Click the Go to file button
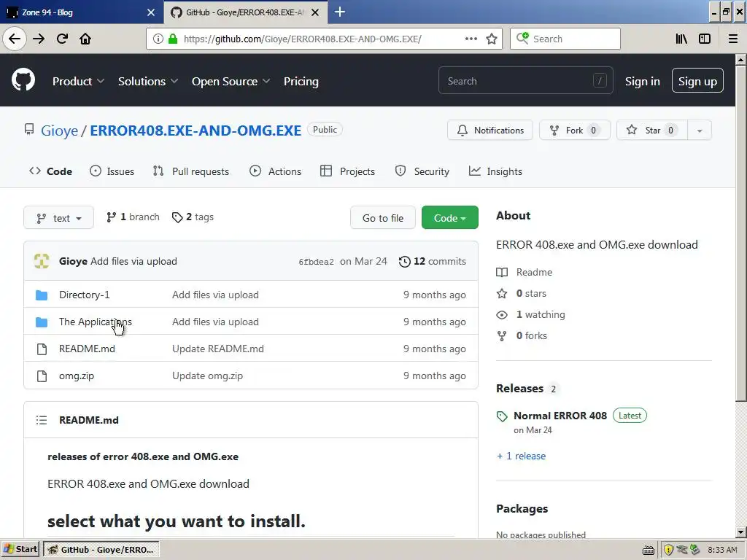The width and height of the screenshot is (747, 560). click(x=383, y=217)
